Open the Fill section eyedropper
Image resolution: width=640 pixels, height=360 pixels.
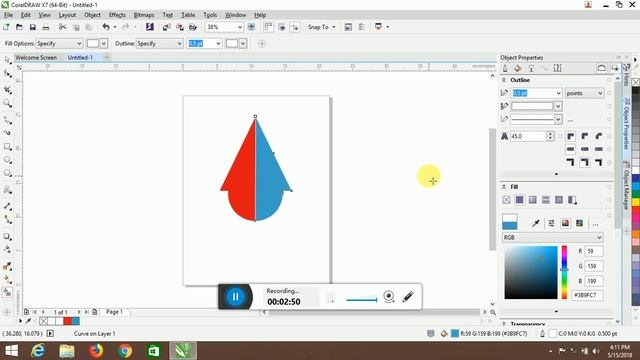(x=536, y=223)
